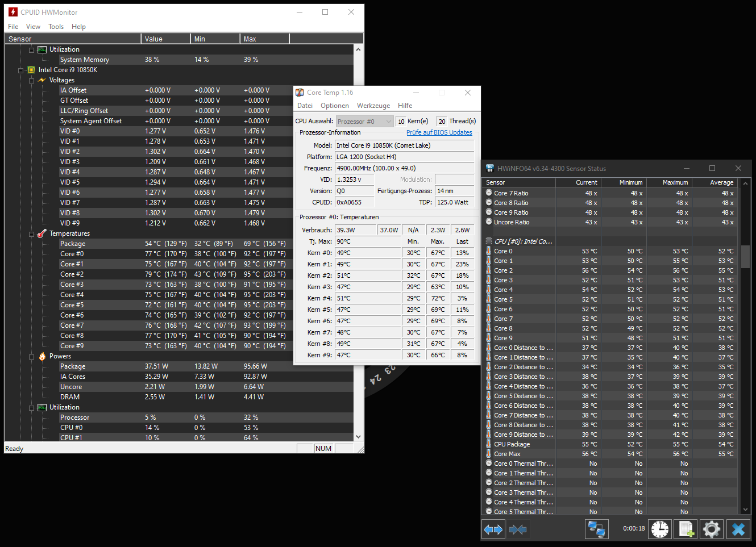756x547 pixels.
Task: Open HWiNFO remote network monitors button
Action: coord(596,529)
